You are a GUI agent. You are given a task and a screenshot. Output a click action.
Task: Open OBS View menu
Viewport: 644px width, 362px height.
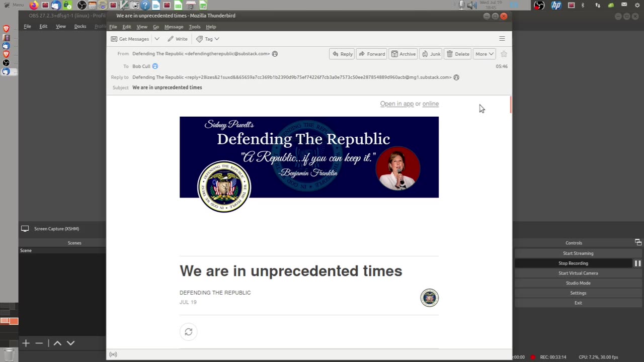pyautogui.click(x=61, y=26)
